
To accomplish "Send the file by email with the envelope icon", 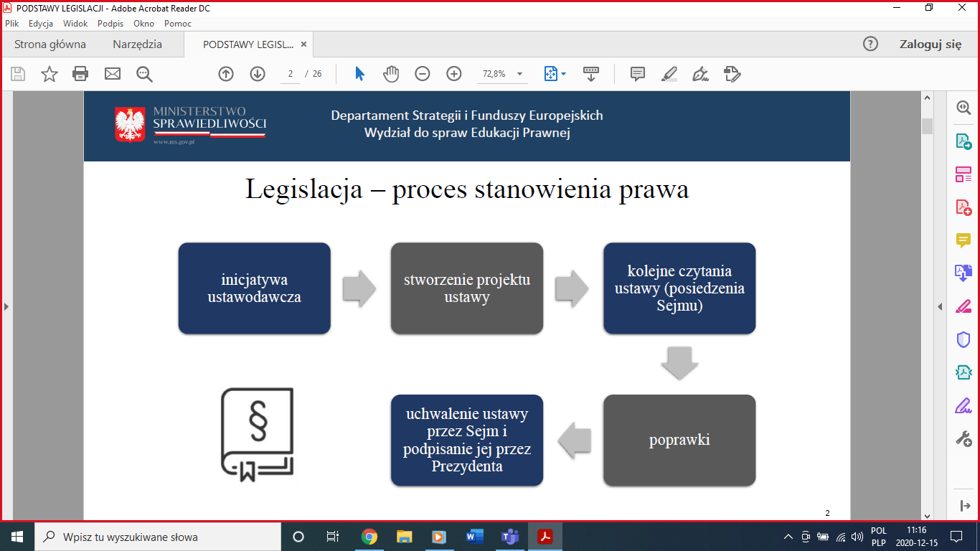I will coord(113,74).
